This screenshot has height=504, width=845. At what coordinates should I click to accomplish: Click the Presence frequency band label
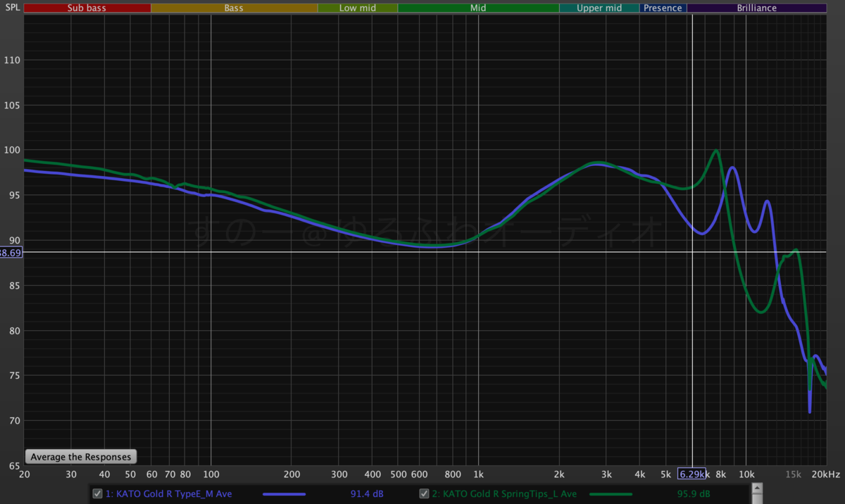click(x=663, y=8)
